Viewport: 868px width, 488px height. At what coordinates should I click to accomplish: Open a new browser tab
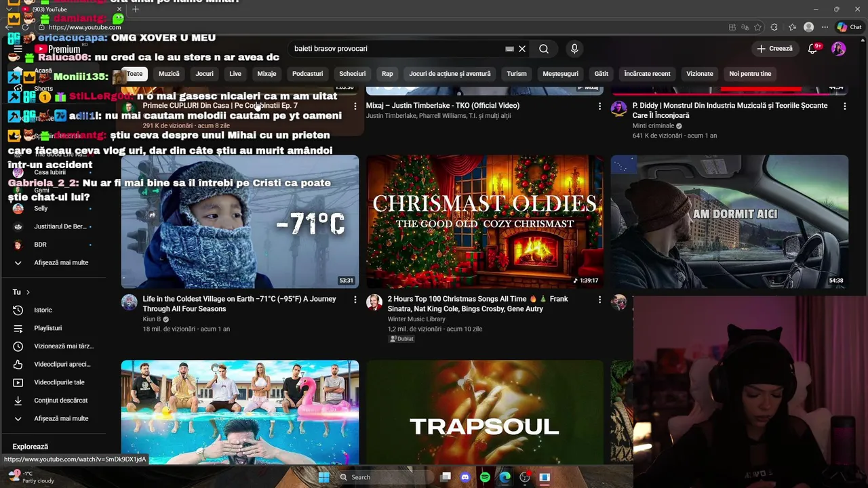tap(136, 9)
